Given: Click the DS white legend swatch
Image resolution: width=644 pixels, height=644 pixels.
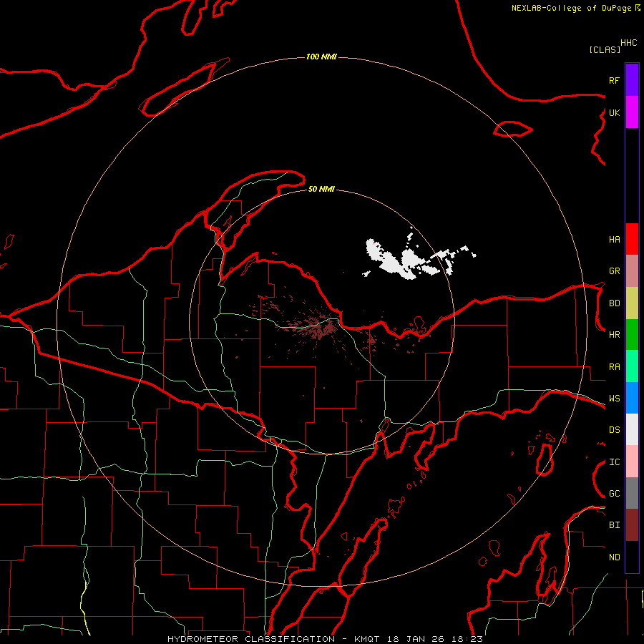Looking at the screenshot, I should 632,429.
